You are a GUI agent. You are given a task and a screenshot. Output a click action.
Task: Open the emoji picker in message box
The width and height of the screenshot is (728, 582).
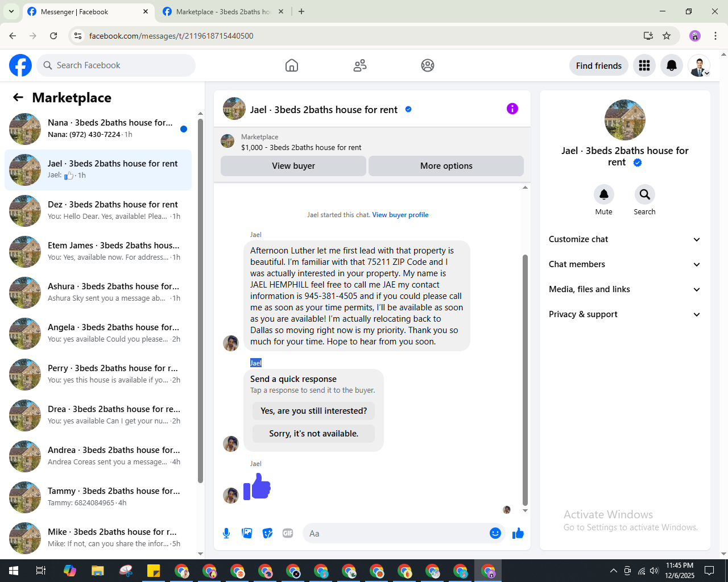click(x=495, y=533)
